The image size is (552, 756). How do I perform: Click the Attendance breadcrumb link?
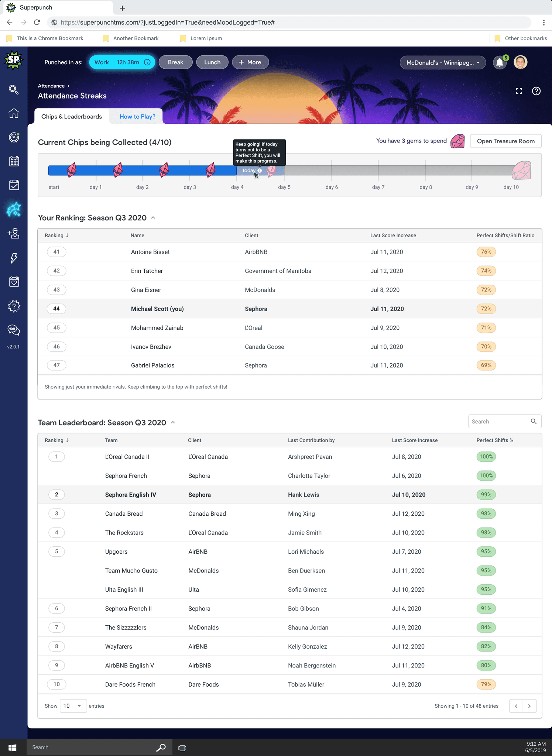click(x=51, y=86)
